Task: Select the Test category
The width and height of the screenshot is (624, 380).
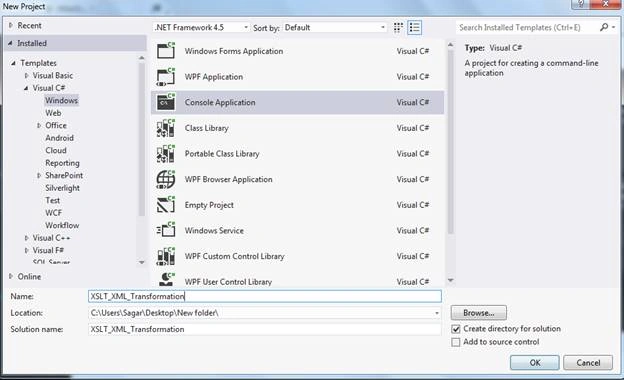Action: pyautogui.click(x=53, y=201)
